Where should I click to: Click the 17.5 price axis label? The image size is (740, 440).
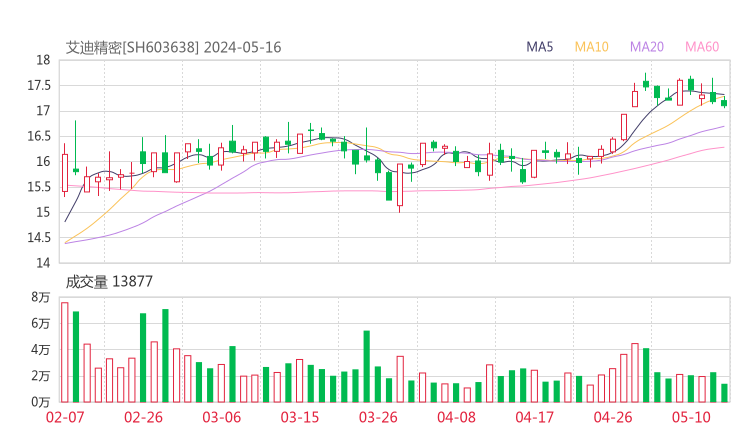[39, 86]
